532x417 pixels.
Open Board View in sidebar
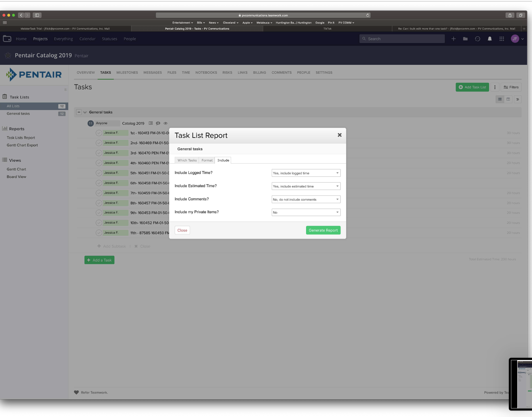click(x=16, y=177)
